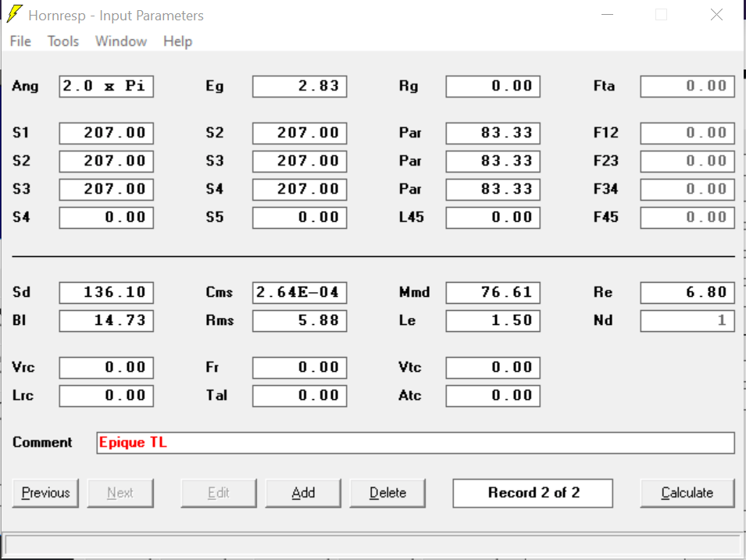Select the Cms field showing 2.64E-04

300,293
